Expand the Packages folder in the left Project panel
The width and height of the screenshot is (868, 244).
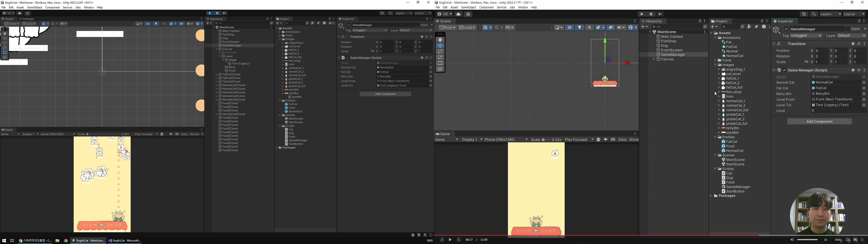277,148
